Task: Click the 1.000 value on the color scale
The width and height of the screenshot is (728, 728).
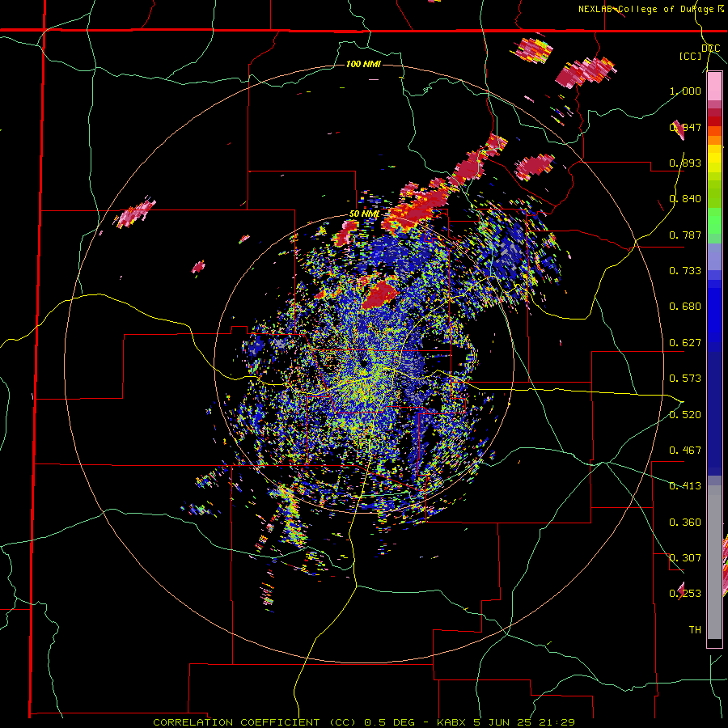Action: click(x=685, y=91)
